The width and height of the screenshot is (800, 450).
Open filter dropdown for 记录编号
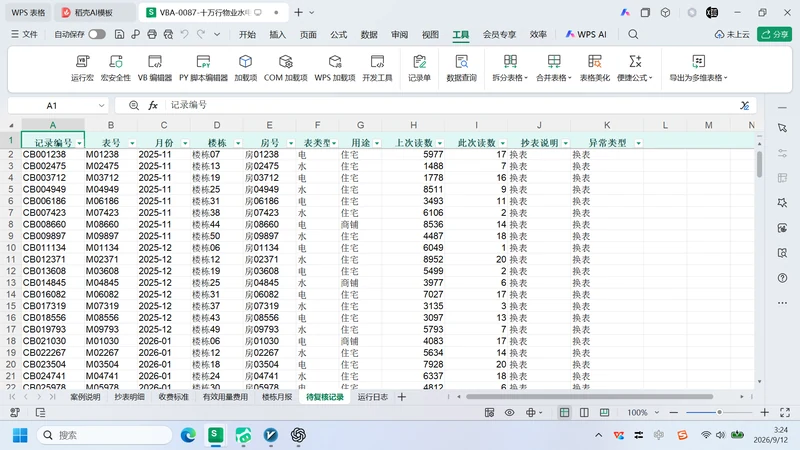79,143
